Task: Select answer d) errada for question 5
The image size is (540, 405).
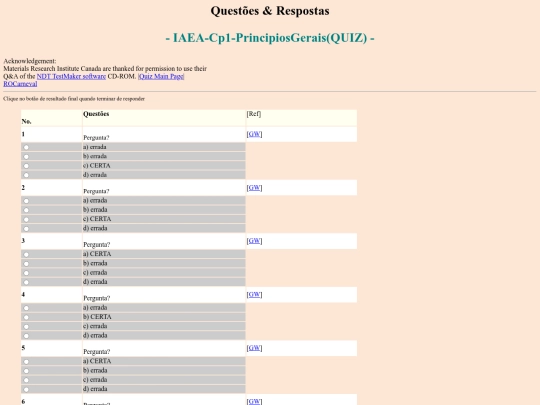Action: (x=26, y=390)
